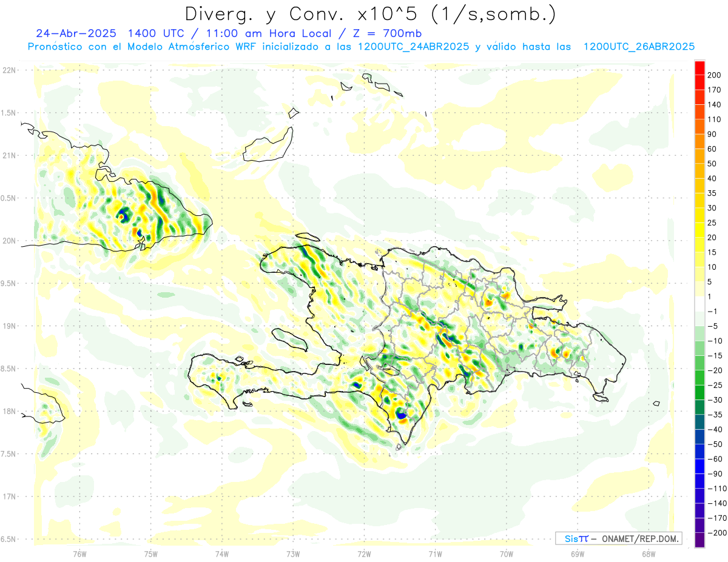Screen dimensions: 728x562
Task: Click the '-60' color bar label
Action: 715,459
